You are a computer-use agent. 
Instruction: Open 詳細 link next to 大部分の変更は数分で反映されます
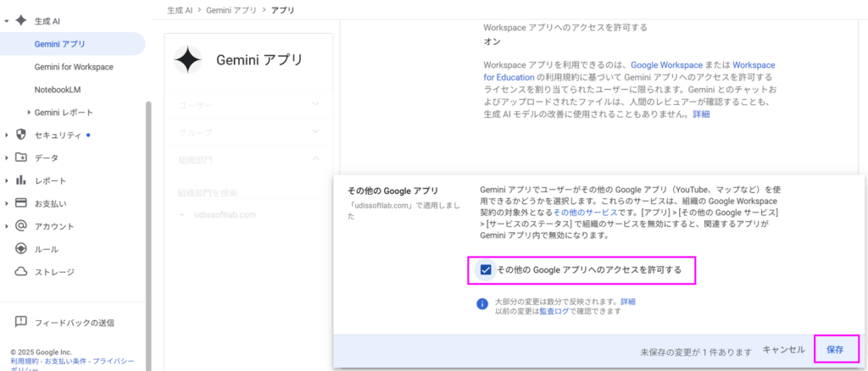628,302
